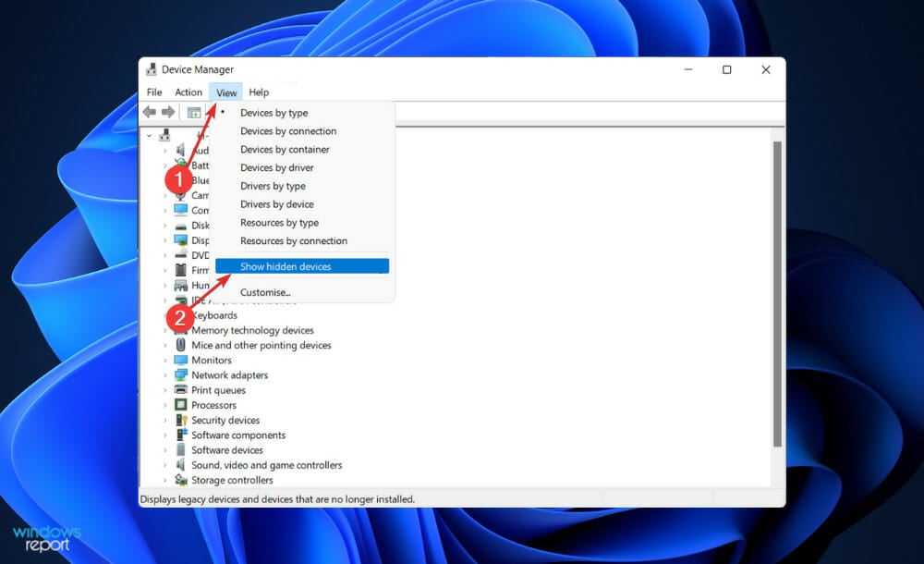The image size is (924, 564).
Task: Click the Device Manager title bar icon
Action: [x=152, y=69]
